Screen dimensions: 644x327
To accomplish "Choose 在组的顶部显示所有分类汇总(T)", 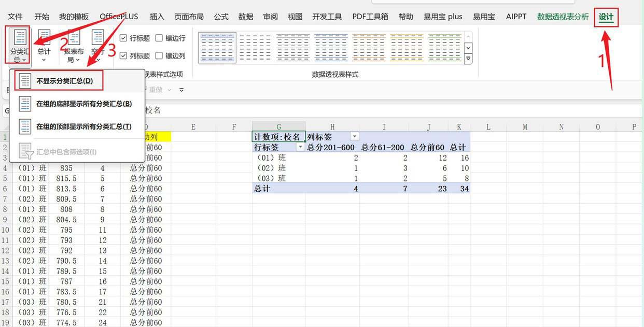I will (x=77, y=126).
